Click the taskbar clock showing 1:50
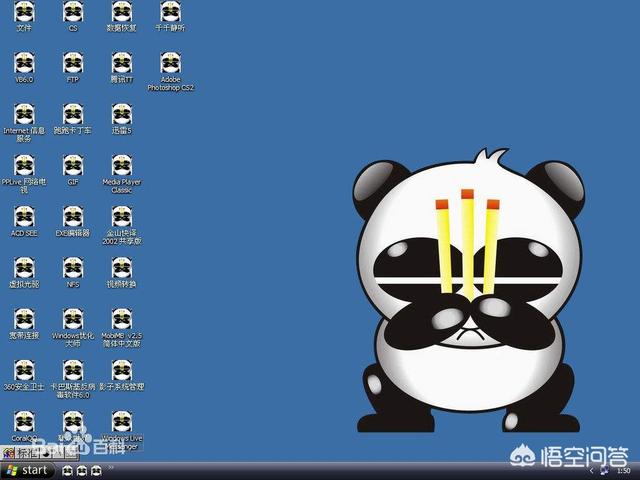The height and width of the screenshot is (480, 640). 622,470
